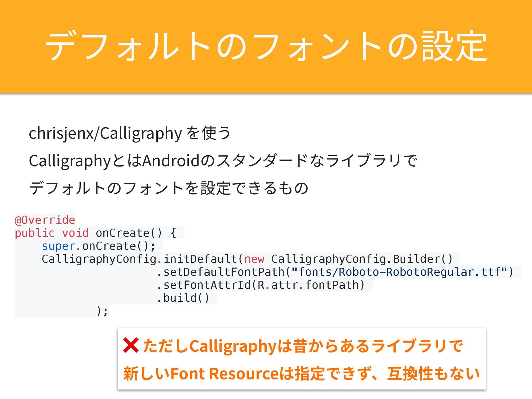This screenshot has height=399, width=532.
Task: Click the closing ');' code line
Action: (x=102, y=311)
